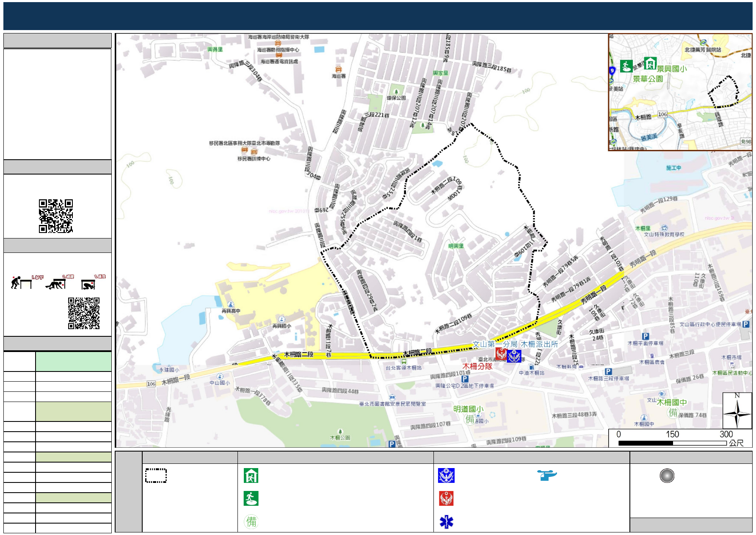Viewport: 756px width, 535px height.
Task: Click the green indoor shelter icon in legend
Action: [x=251, y=476]
